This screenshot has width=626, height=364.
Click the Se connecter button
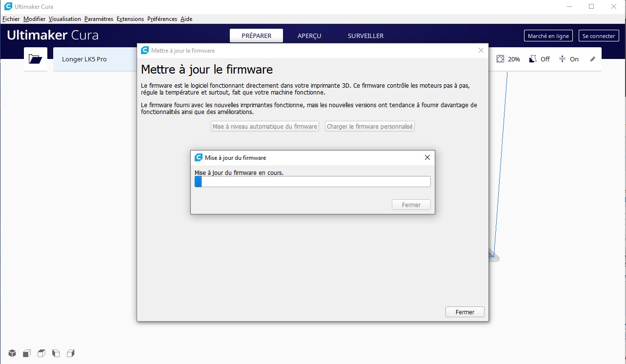point(599,36)
